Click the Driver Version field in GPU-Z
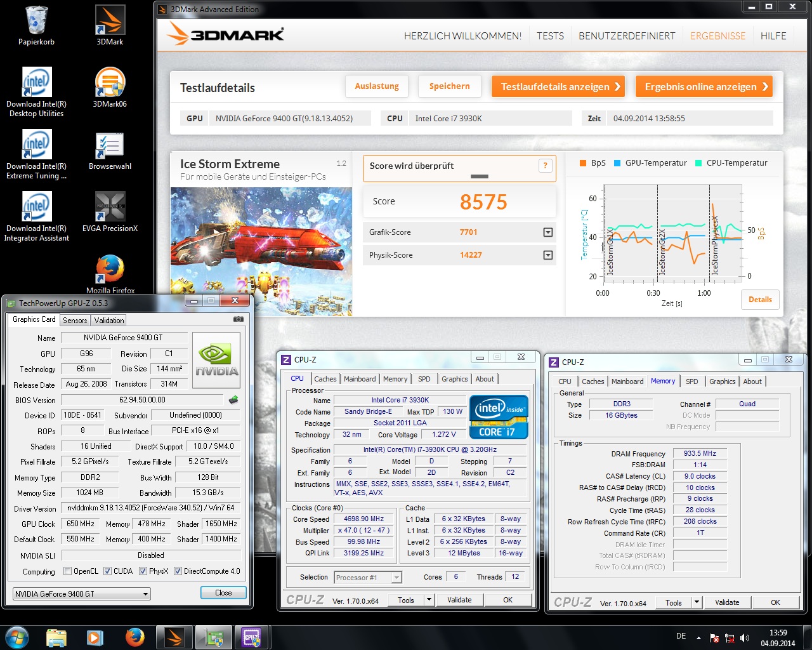The height and width of the screenshot is (650, 812). (151, 508)
